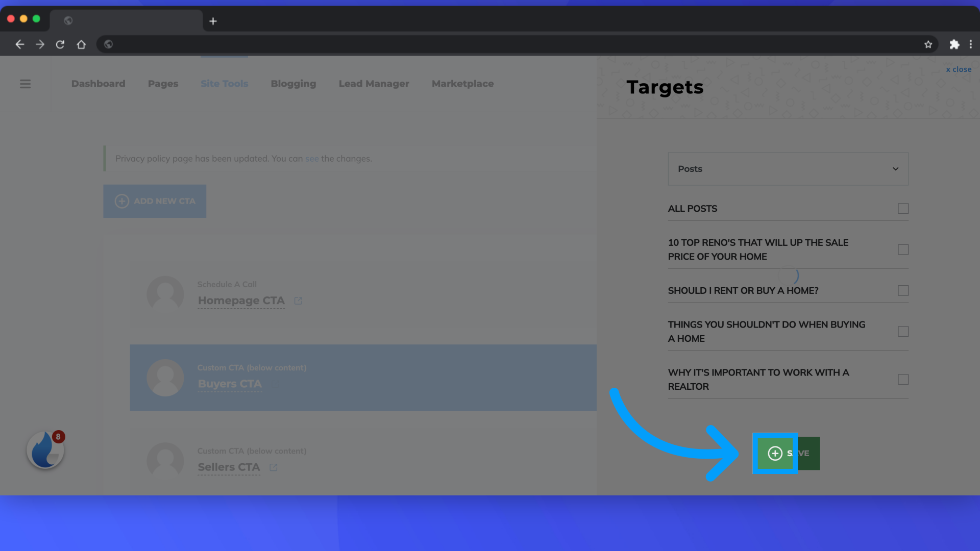Screen dimensions: 980x551
Task: Open the Buyers CTA title link
Action: point(230,384)
